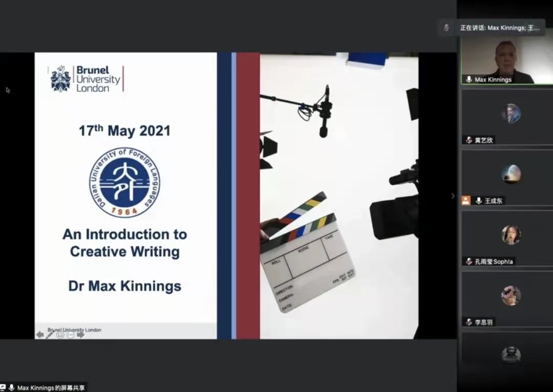
Task: Click the Brunel University London logo on slide
Action: [x=86, y=78]
